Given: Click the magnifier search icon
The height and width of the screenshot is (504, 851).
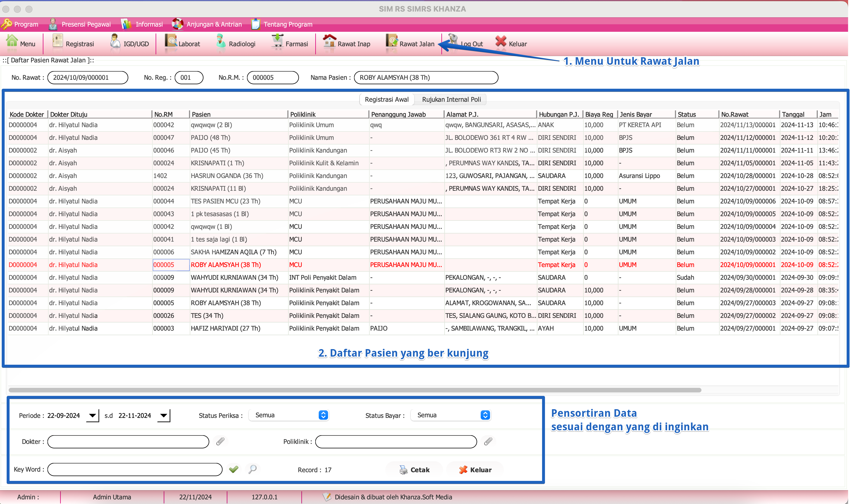Looking at the screenshot, I should tap(253, 469).
